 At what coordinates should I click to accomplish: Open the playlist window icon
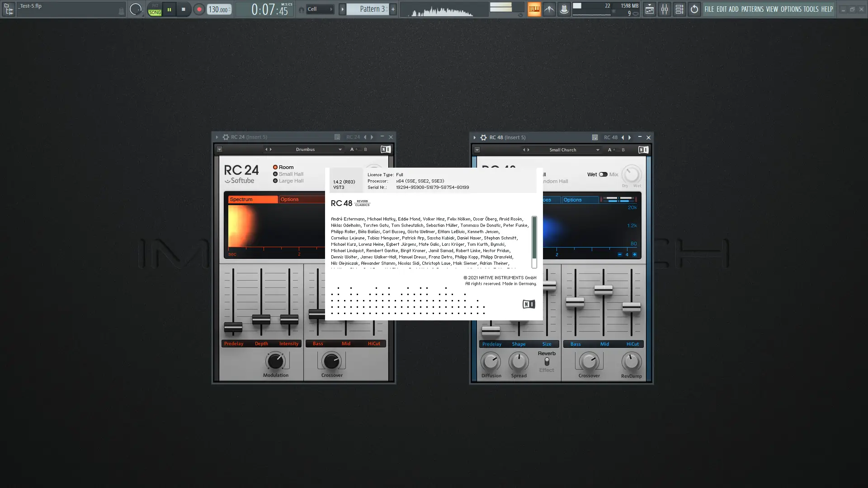point(649,9)
